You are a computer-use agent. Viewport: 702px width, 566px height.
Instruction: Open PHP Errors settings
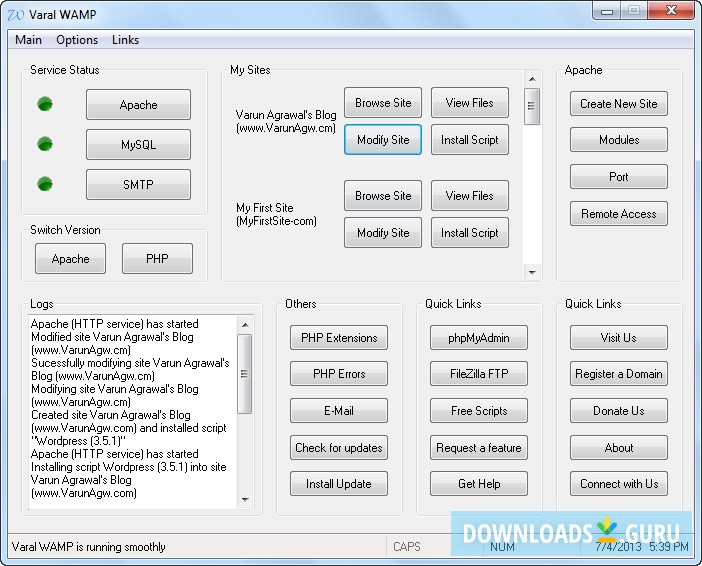(x=339, y=373)
